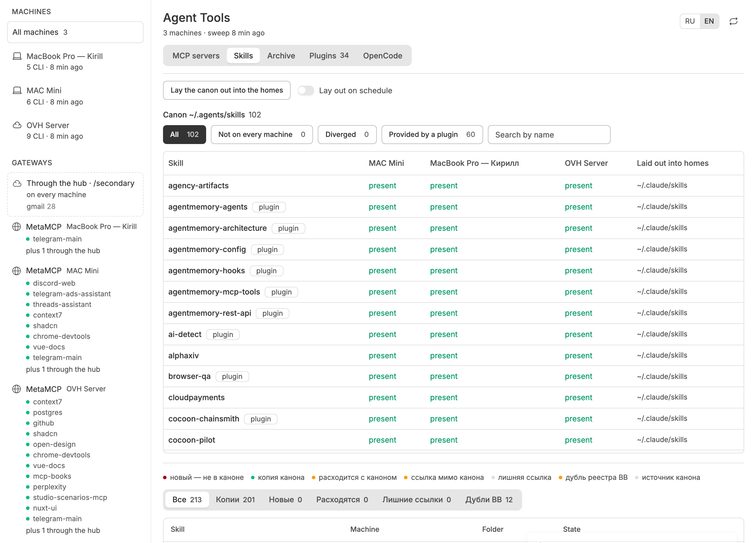Click the refresh sweep icon

click(733, 21)
